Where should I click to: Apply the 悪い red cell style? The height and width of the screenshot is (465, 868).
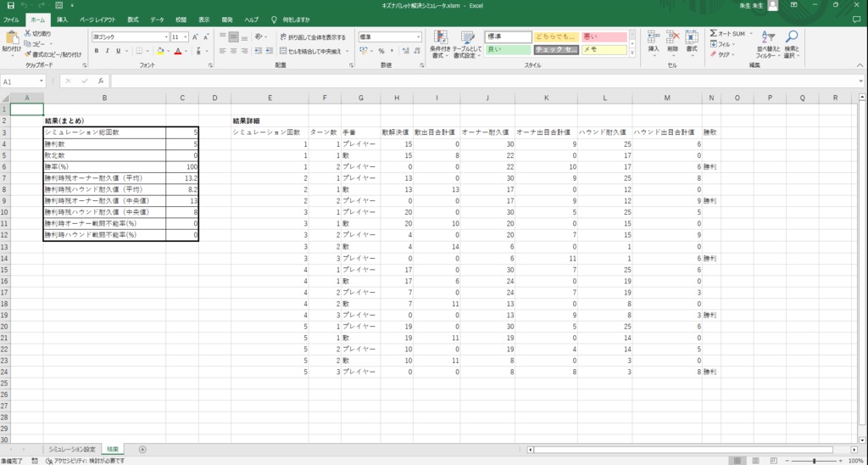[x=604, y=37]
